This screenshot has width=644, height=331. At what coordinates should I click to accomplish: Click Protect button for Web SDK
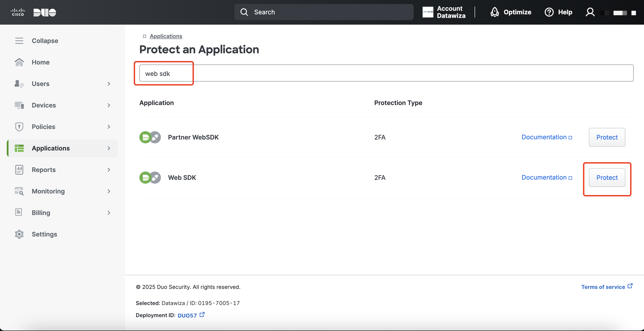[x=607, y=178]
